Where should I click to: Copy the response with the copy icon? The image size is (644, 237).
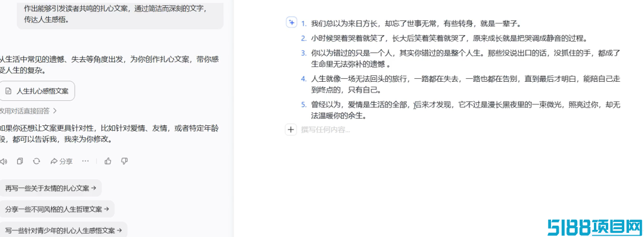20,161
